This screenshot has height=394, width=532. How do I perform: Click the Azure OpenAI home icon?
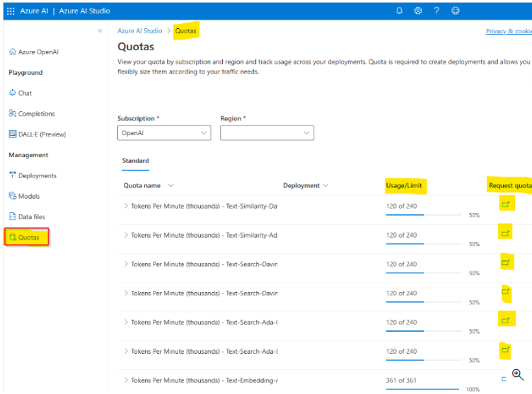coord(13,52)
